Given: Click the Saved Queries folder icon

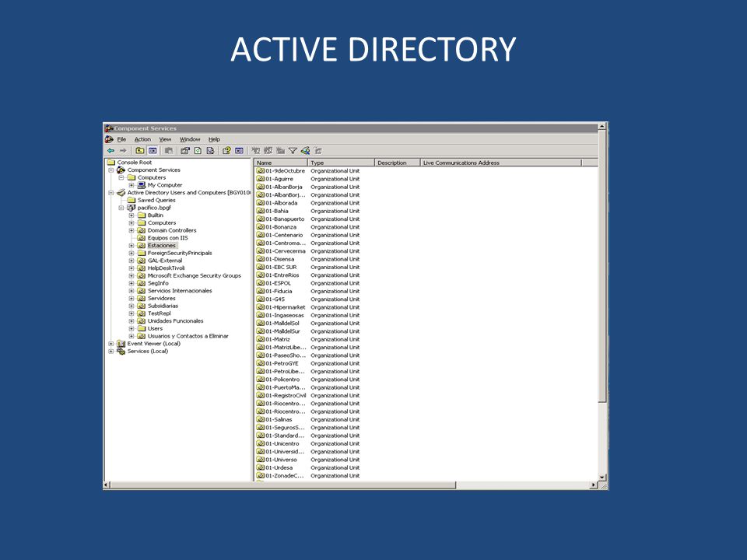Looking at the screenshot, I should pos(131,200).
